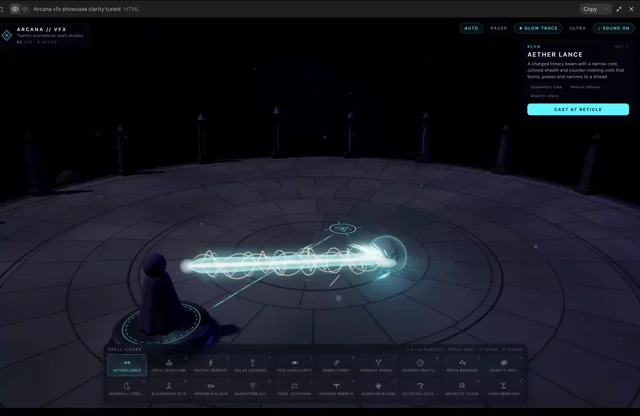The image size is (640, 416).
Task: Select the Phoenix Rebirth spell icon
Action: pyautogui.click(x=336, y=388)
